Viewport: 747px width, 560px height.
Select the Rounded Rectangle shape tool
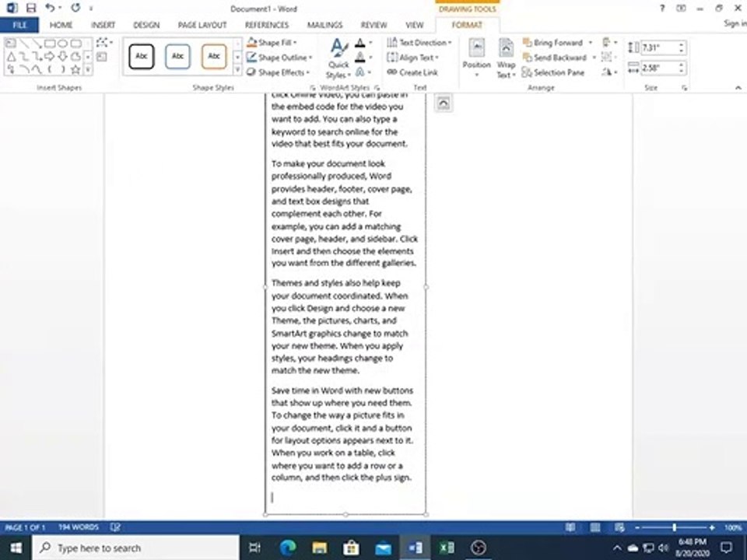click(x=75, y=44)
